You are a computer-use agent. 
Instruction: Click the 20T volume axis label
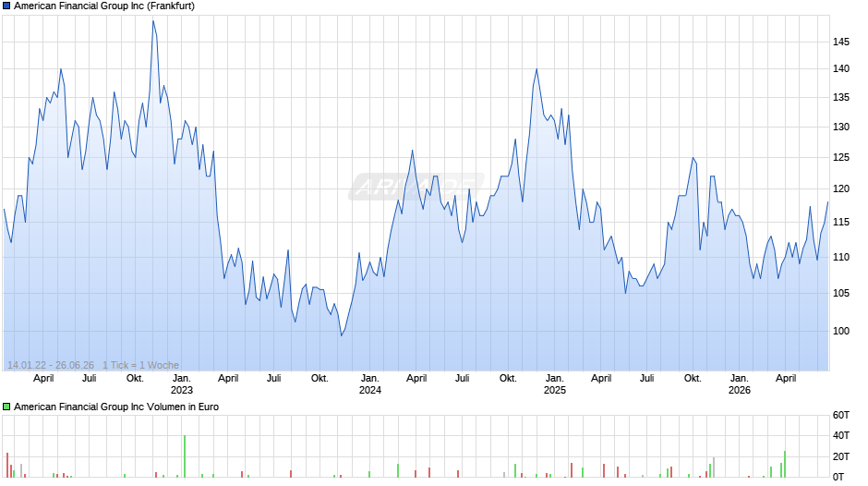(x=841, y=456)
